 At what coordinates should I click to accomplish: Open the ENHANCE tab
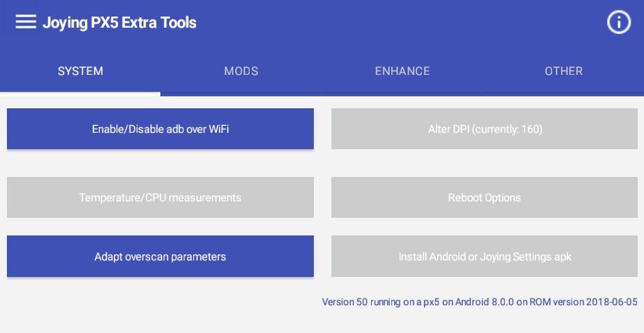402,71
